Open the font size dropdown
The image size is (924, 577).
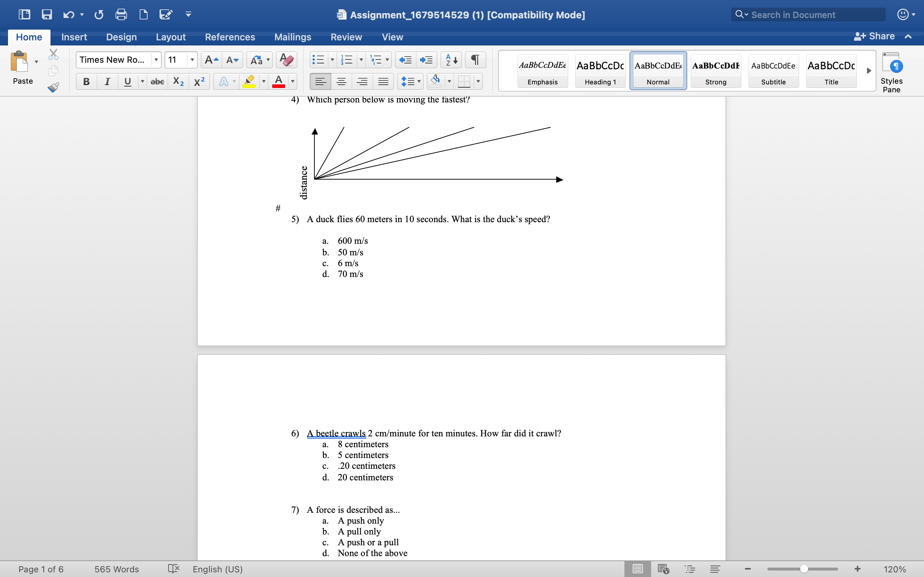point(192,60)
